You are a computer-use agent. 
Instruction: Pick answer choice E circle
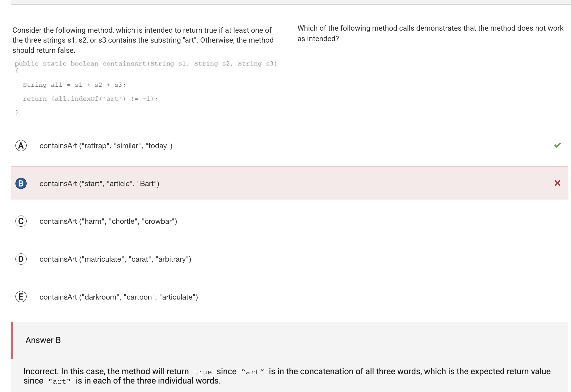pos(21,297)
